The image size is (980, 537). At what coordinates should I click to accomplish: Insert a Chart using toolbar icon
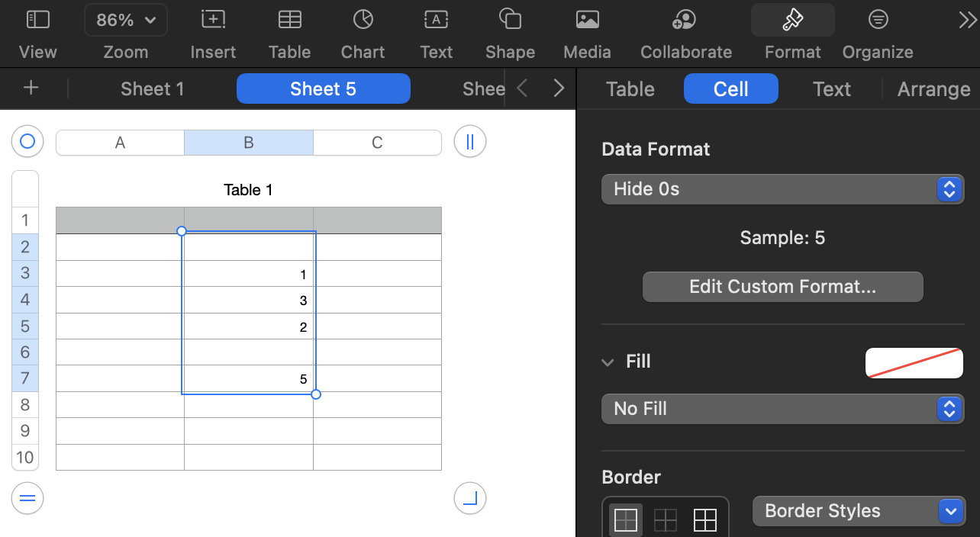(x=363, y=21)
